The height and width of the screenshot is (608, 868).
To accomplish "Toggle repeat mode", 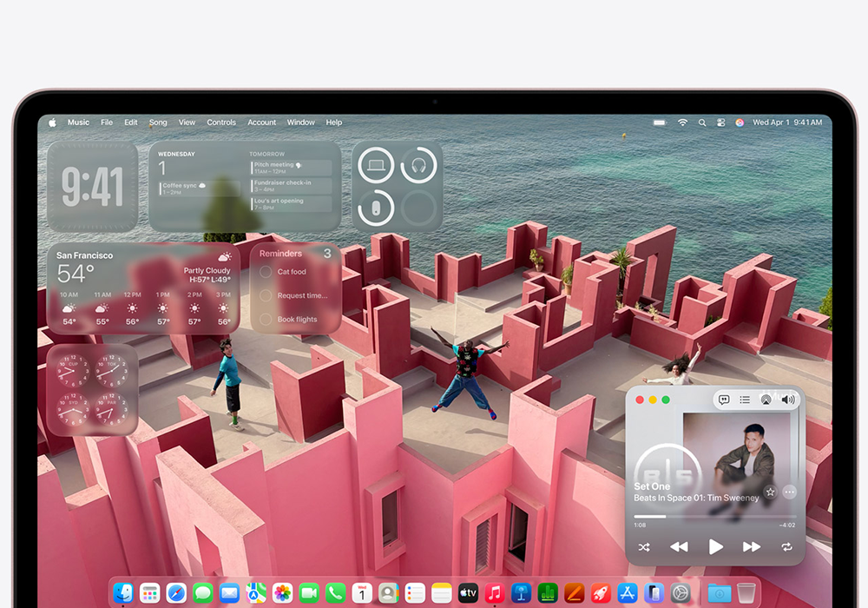I will click(786, 547).
